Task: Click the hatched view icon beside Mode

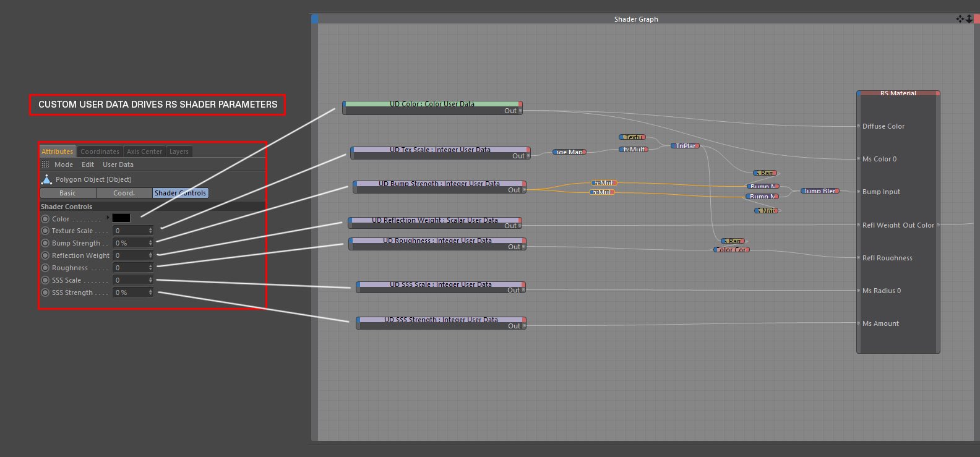Action: coord(45,164)
